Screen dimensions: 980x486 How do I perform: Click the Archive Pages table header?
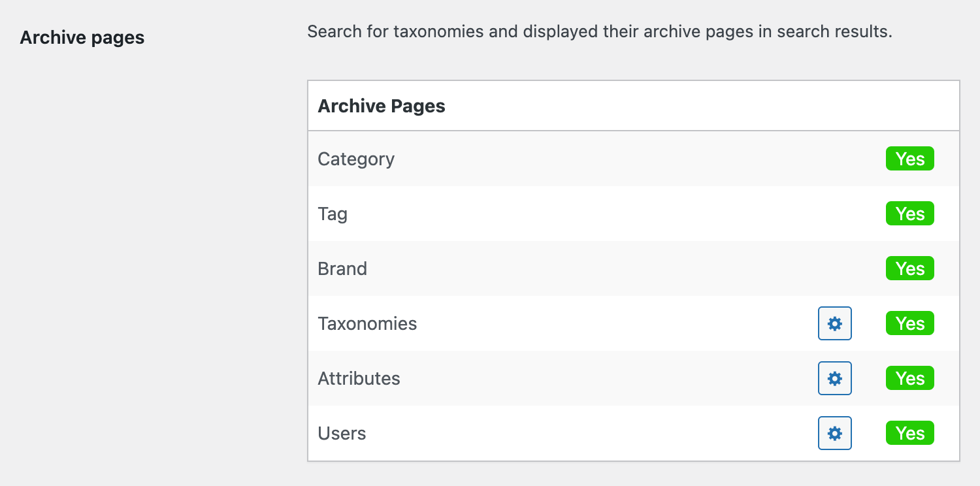pos(382,106)
